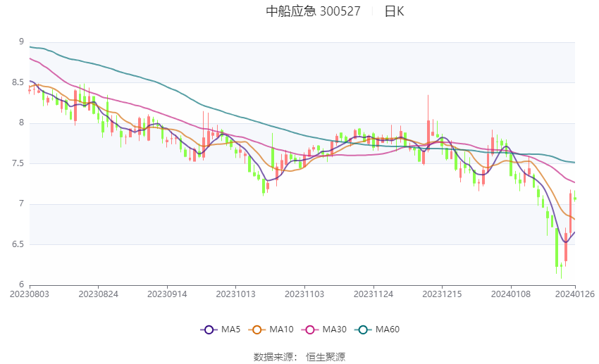Toggle the MA10 legend series
Image resolution: width=599 pixels, height=364 pixels.
pyautogui.click(x=271, y=330)
